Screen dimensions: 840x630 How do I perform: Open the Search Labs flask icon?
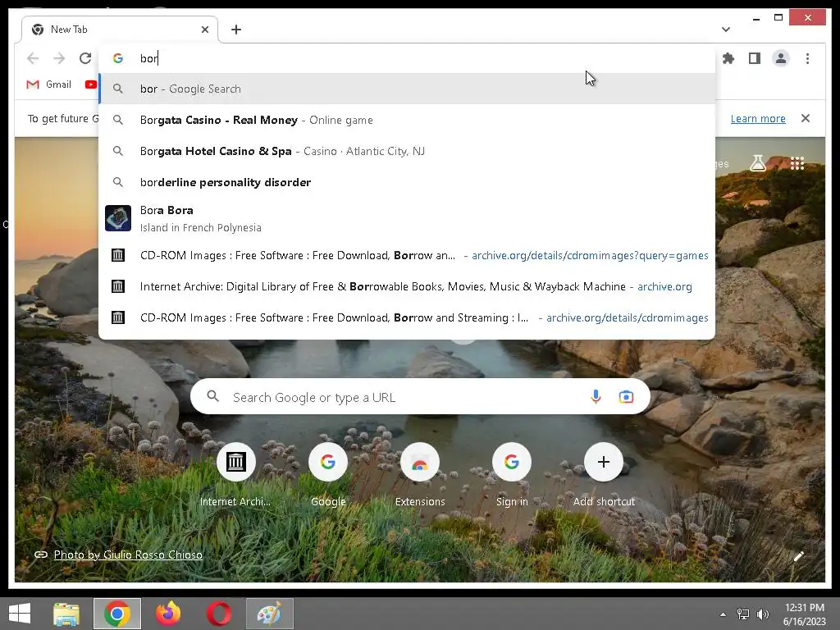[x=757, y=163]
